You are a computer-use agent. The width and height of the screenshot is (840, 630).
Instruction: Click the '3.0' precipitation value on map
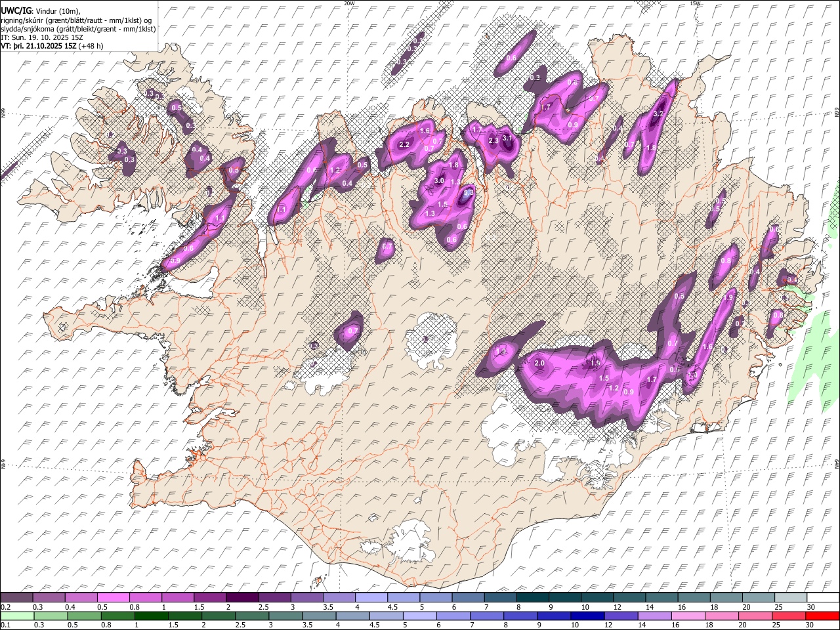click(x=440, y=180)
